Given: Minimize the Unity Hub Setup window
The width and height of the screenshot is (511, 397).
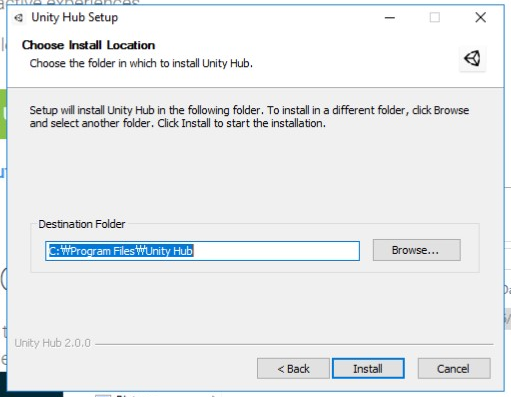Looking at the screenshot, I should click(390, 17).
